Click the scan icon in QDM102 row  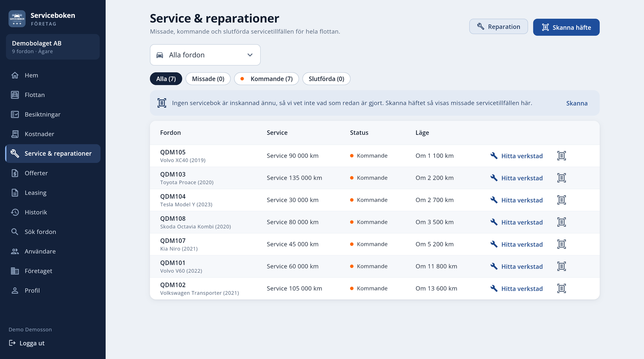561,288
